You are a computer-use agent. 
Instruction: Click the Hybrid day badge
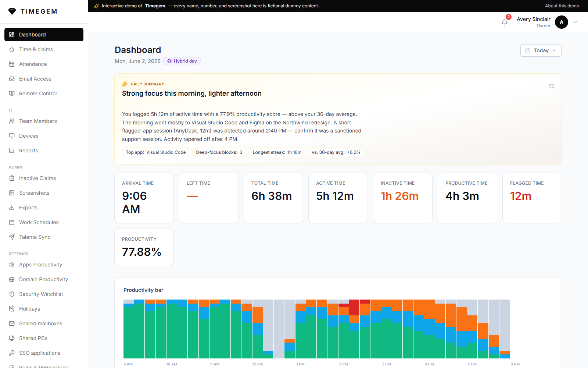(x=182, y=61)
